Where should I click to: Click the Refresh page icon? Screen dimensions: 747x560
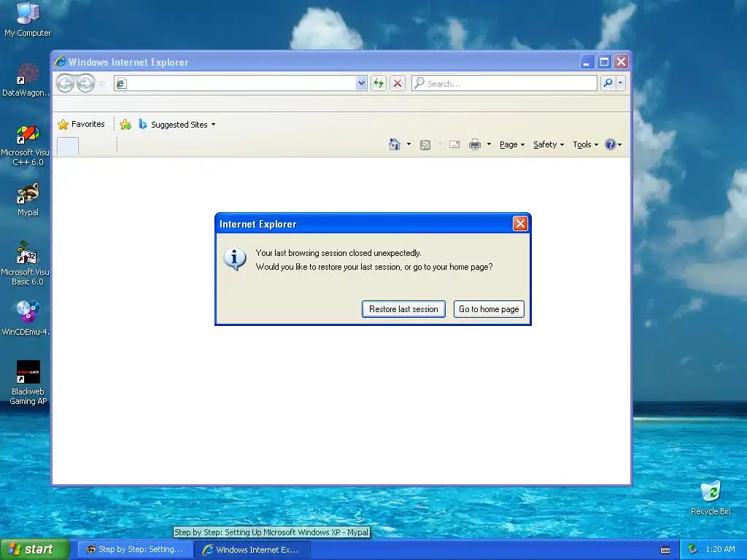click(x=379, y=83)
